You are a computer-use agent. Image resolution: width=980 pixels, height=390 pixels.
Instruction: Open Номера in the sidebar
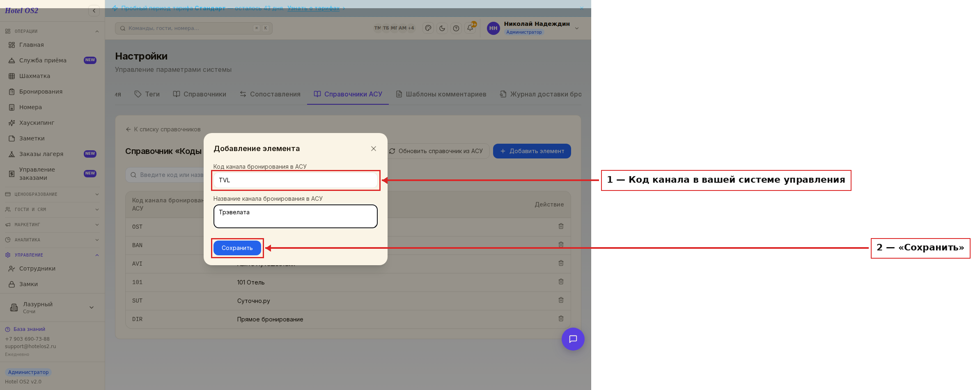[52, 107]
